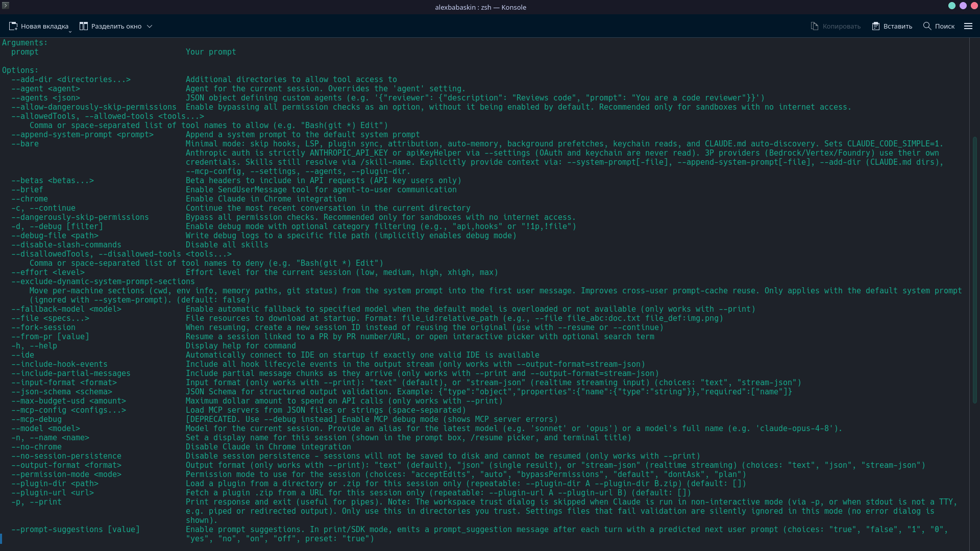Open terminal search with Поиск
Viewport: 980px width, 551px height.
tap(939, 26)
